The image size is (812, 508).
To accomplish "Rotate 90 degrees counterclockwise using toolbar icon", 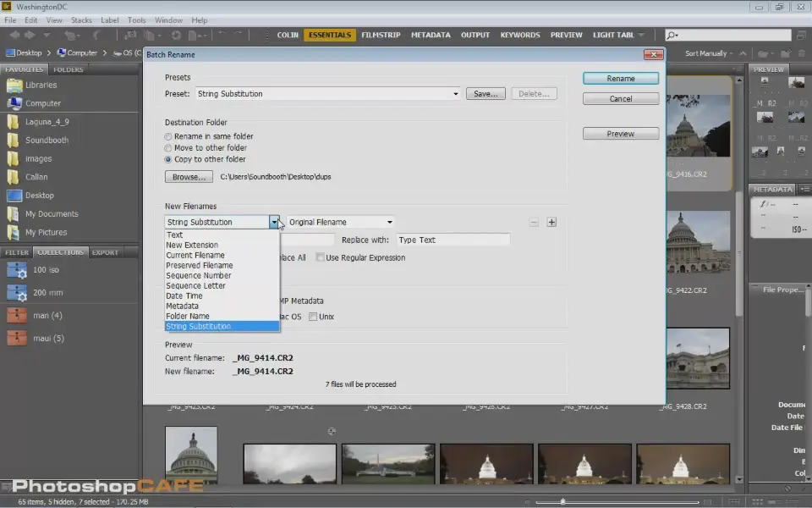I will pos(222,34).
